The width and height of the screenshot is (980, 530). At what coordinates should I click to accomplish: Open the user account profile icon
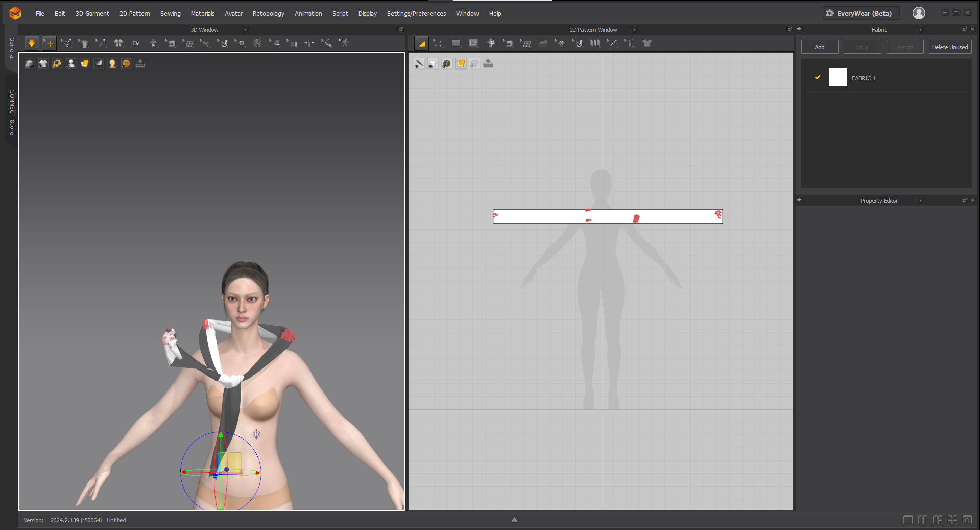point(919,13)
